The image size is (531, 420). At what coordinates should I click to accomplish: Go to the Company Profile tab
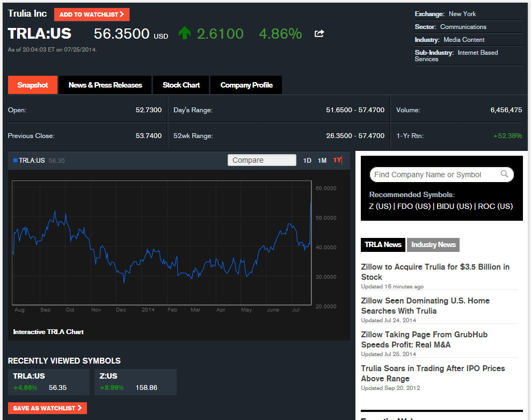pos(246,85)
